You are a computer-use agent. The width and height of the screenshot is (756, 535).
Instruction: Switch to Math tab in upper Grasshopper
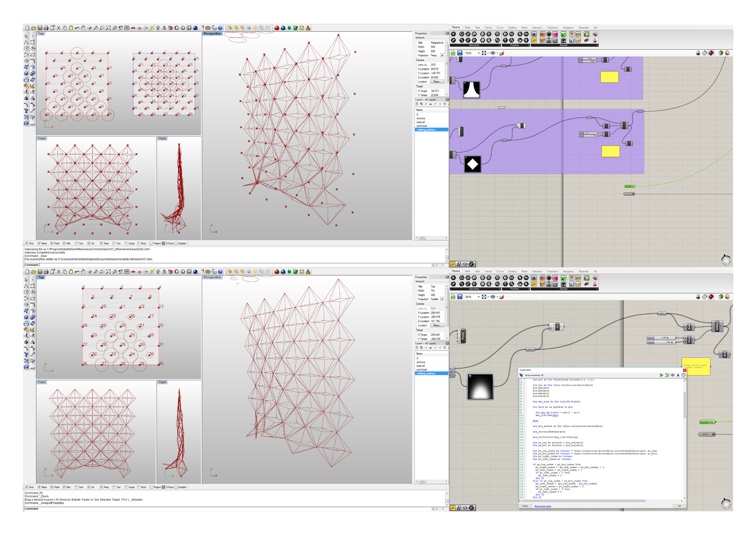[x=468, y=28]
